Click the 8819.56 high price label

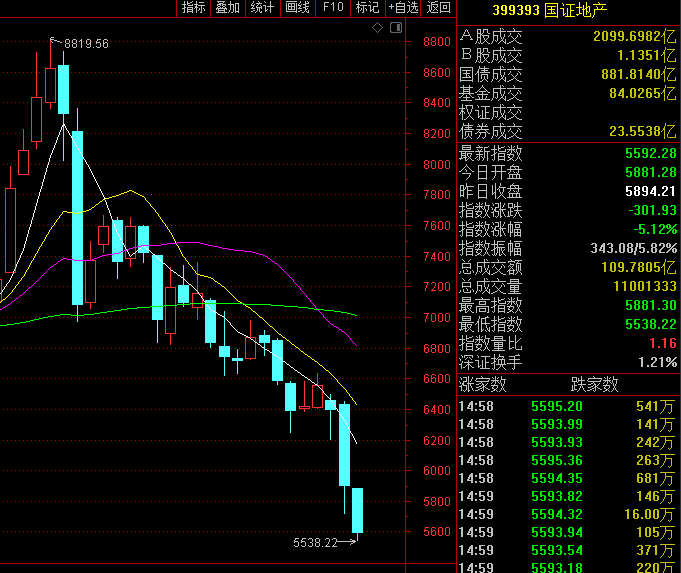[86, 44]
